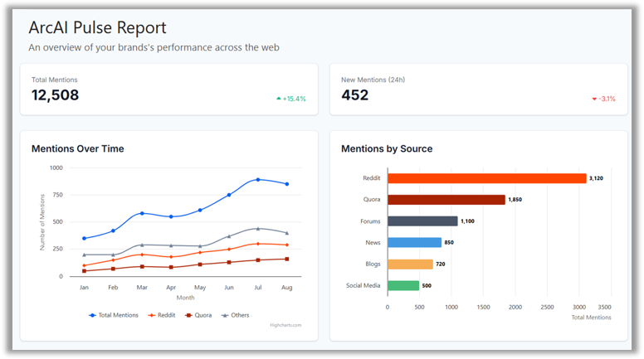644x359 pixels.
Task: Toggle the Quora series legend item
Action: tap(198, 315)
